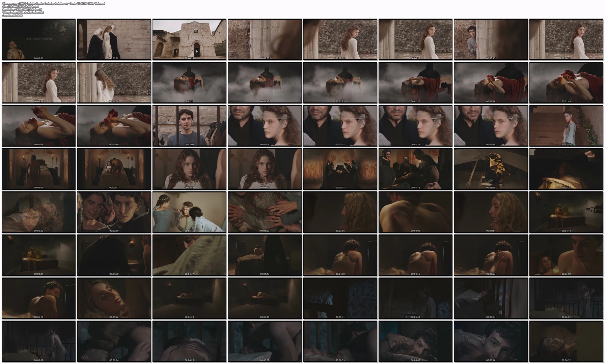Select the thumbnail marked 00:06:01

tap(566, 298)
